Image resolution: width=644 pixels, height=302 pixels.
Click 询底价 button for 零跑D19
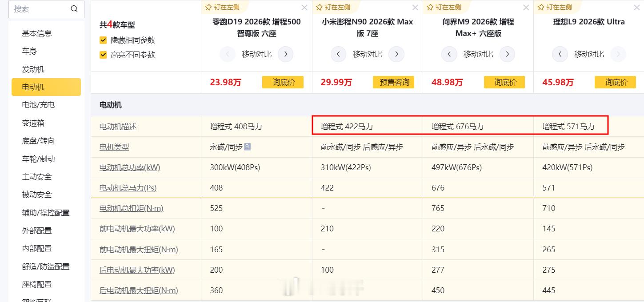283,82
